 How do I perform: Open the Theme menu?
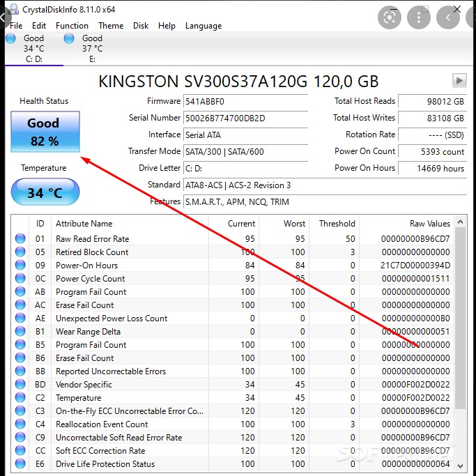pos(111,26)
